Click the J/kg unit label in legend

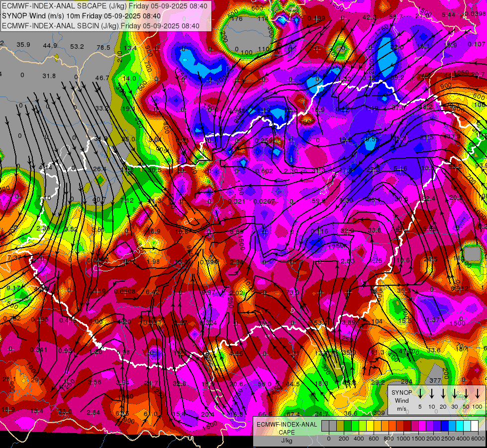pos(287,441)
